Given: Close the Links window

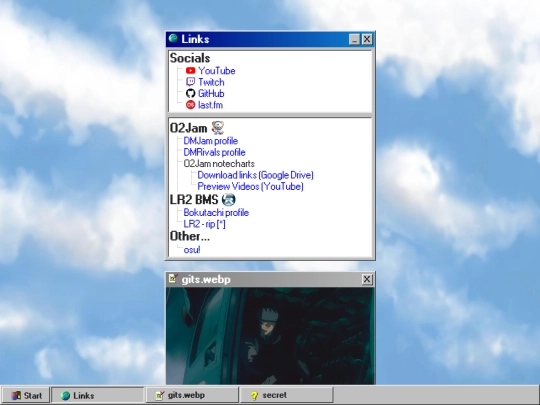Looking at the screenshot, I should point(367,39).
